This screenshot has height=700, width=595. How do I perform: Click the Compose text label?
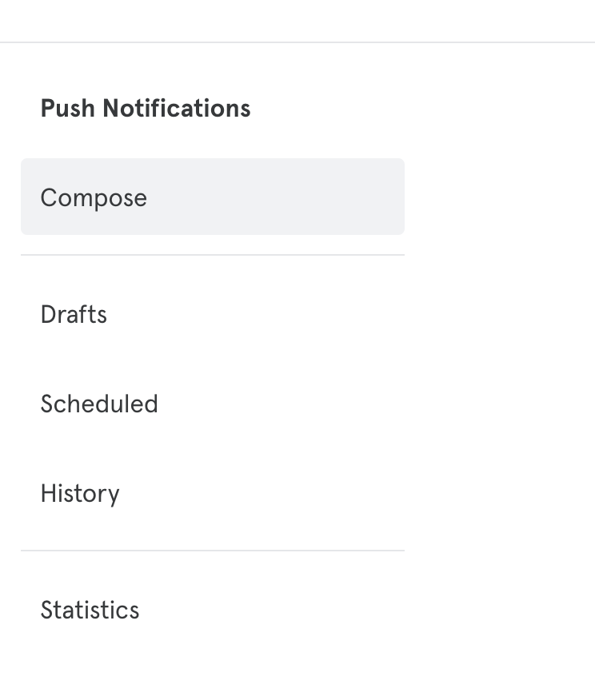point(94,197)
